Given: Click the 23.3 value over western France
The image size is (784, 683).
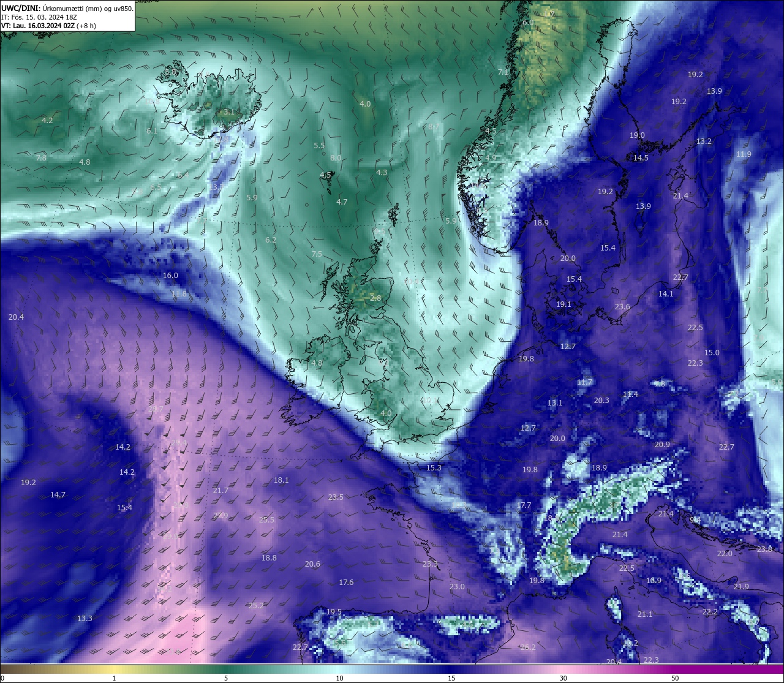Looking at the screenshot, I should [430, 564].
